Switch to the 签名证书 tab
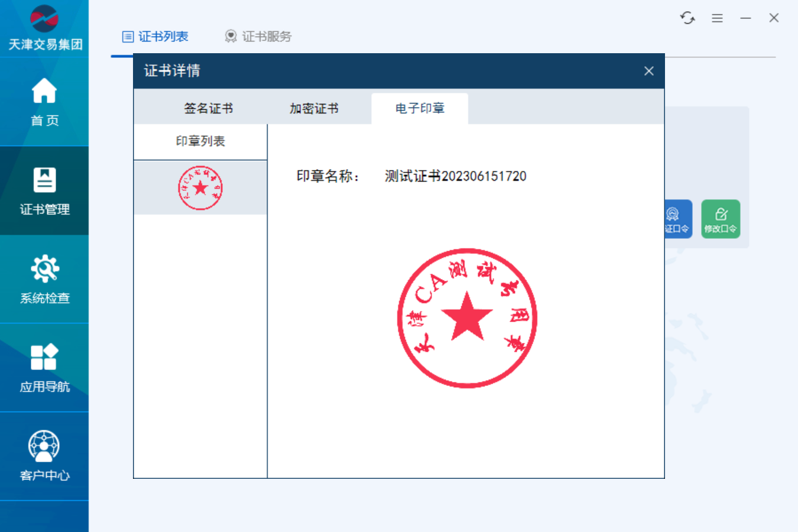Viewport: 798px width, 532px height. click(x=208, y=108)
